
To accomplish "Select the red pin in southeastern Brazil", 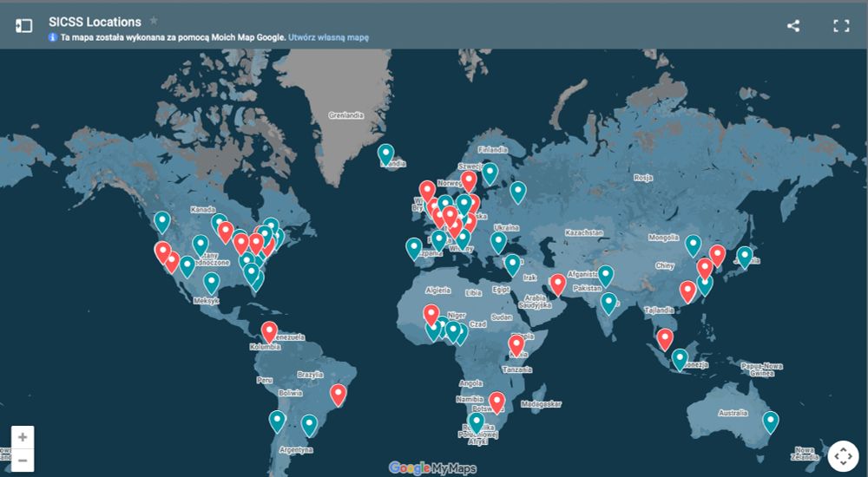I will pyautogui.click(x=339, y=395).
